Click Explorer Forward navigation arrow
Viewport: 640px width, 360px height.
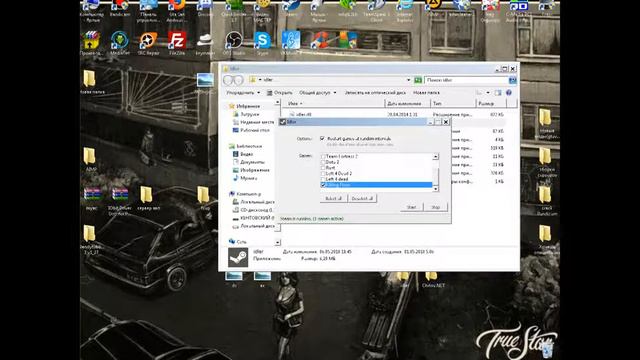[x=238, y=80]
